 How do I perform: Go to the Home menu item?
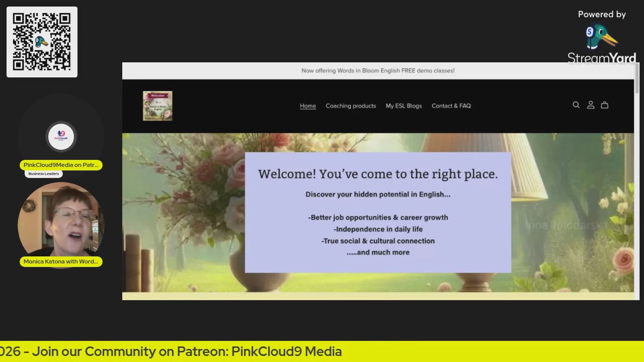coord(308,106)
